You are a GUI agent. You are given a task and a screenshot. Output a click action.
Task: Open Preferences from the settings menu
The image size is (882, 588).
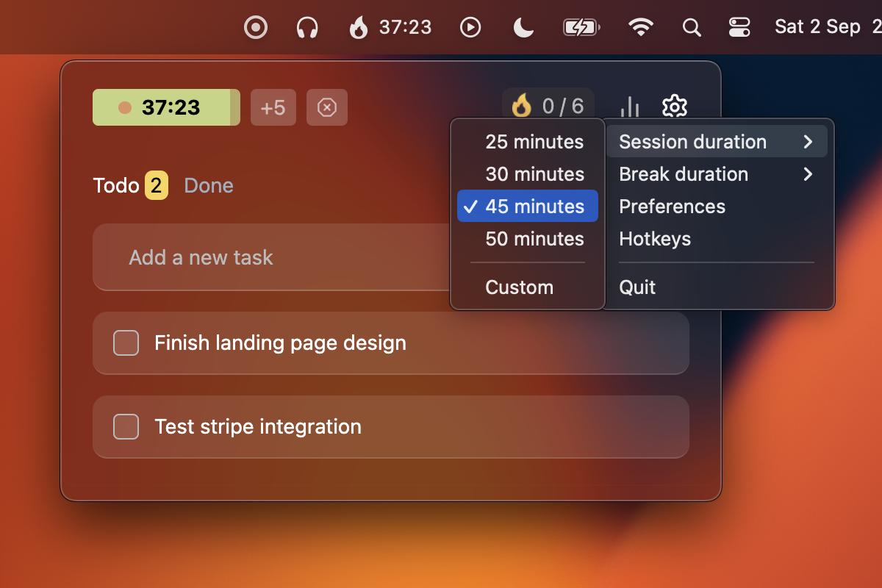672,207
